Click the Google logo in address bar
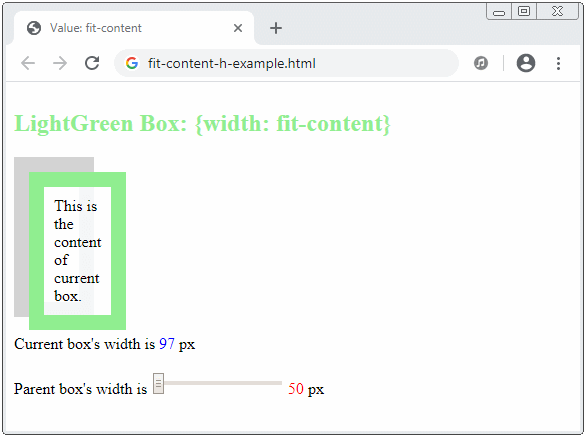The height and width of the screenshot is (435, 586). point(132,63)
